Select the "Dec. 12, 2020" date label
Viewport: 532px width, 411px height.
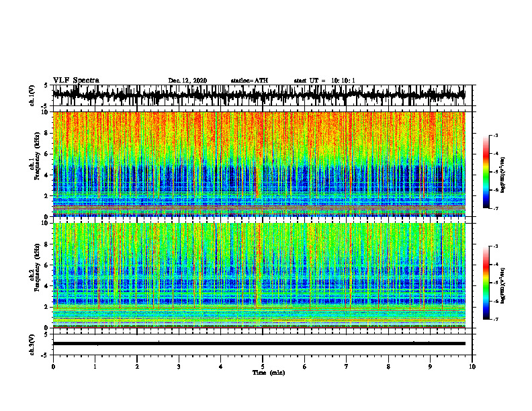(x=187, y=81)
